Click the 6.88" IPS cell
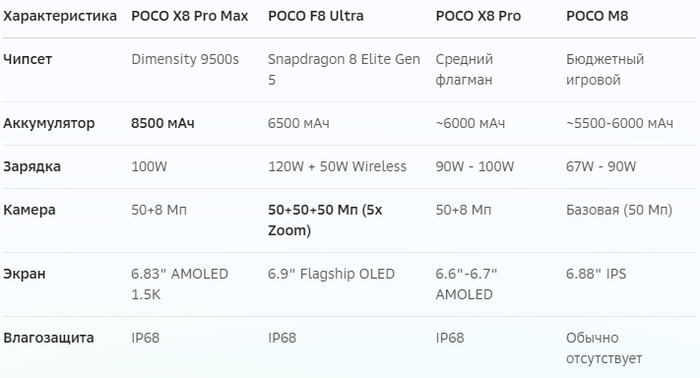Viewport: 700px width, 378px height. point(596,274)
